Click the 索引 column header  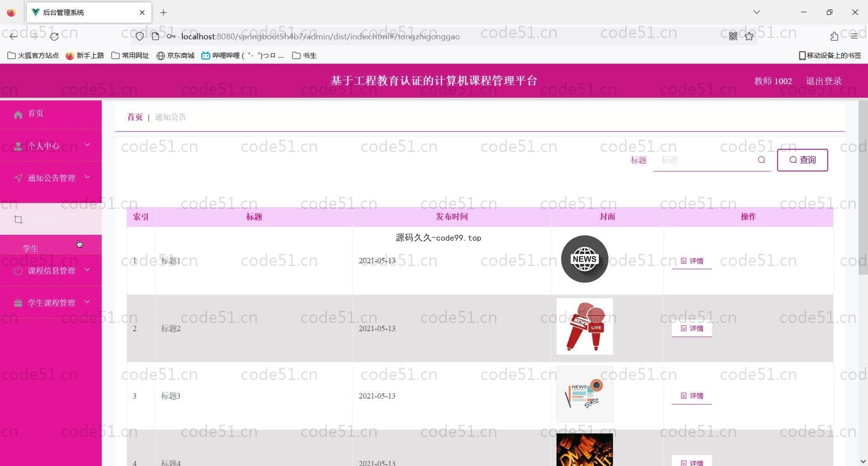141,217
